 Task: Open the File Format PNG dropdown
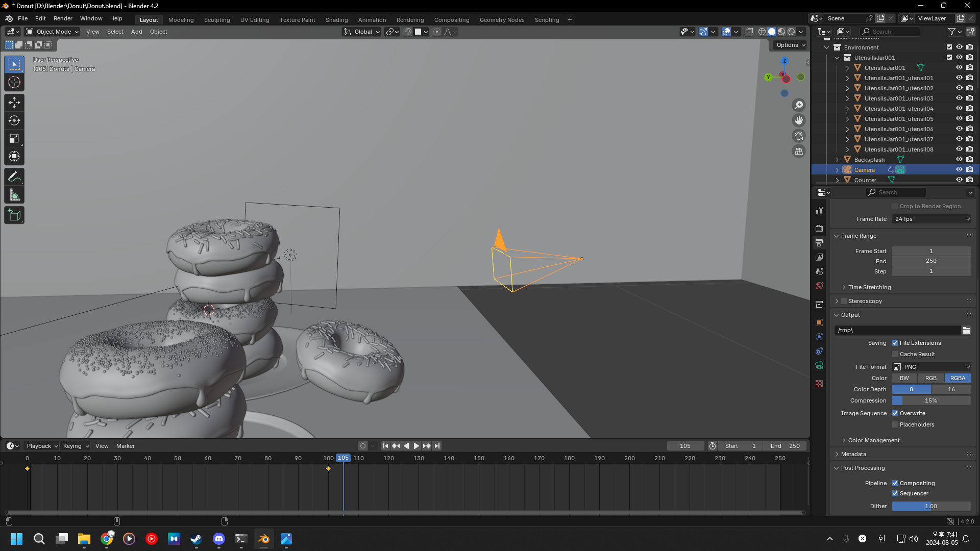[x=932, y=367]
